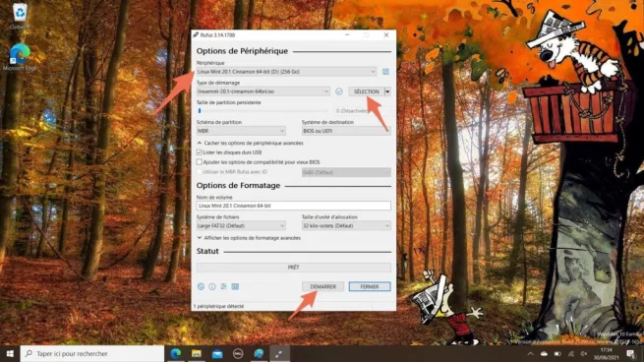
Task: Click the SÉLECTION button
Action: [x=367, y=91]
